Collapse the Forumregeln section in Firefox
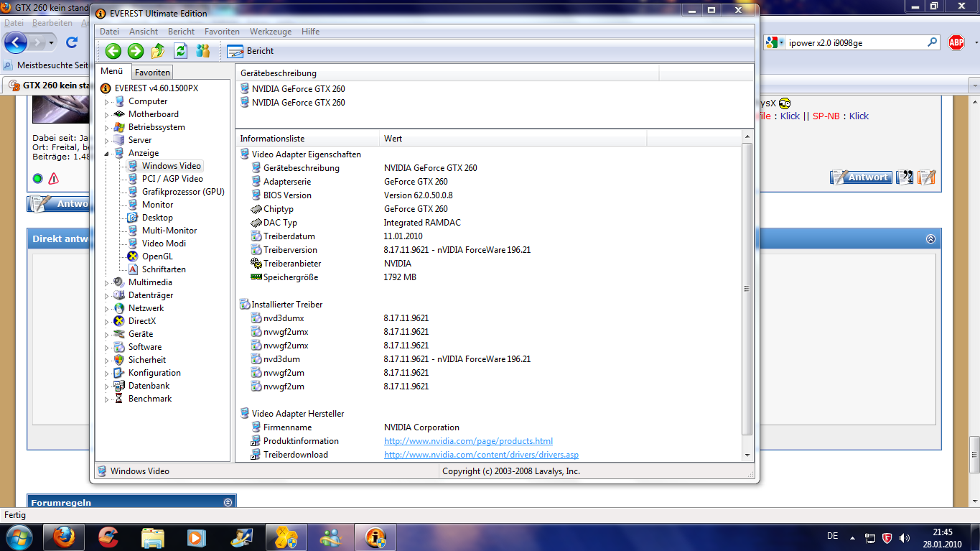This screenshot has width=980, height=551. [x=228, y=503]
